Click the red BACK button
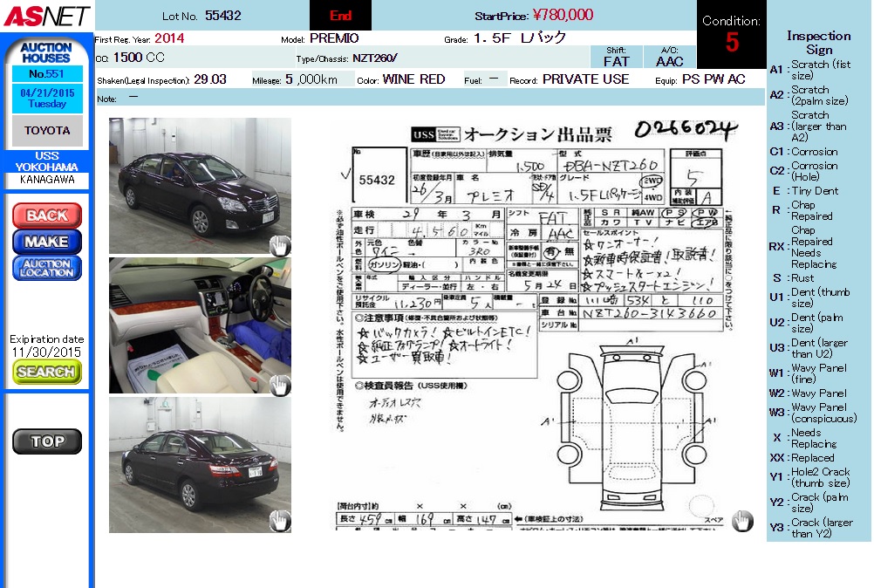Image resolution: width=874 pixels, height=588 pixels. (47, 215)
